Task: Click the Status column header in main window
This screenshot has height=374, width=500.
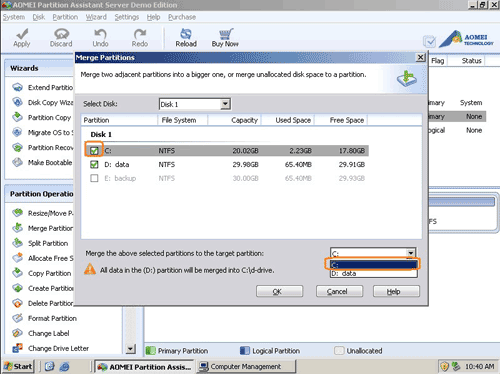Action: tap(471, 61)
